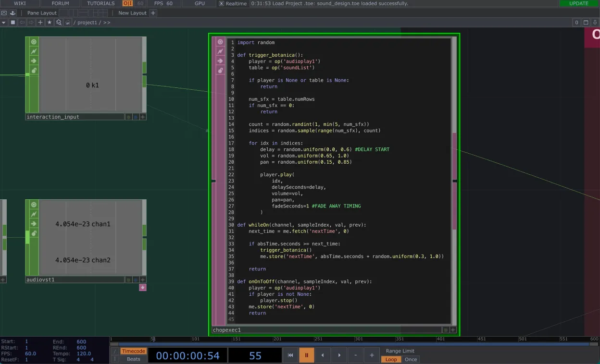Viewport: 600px width, 364px height.
Task: Click the orange pause button
Action: point(307,355)
